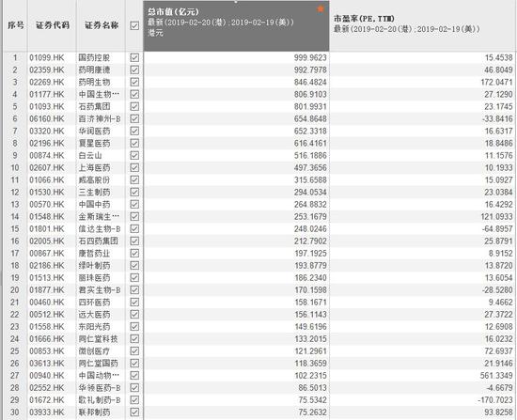Image resolution: width=517 pixels, height=420 pixels.
Task: Click the security name 东阳光药
Action: coord(94,326)
